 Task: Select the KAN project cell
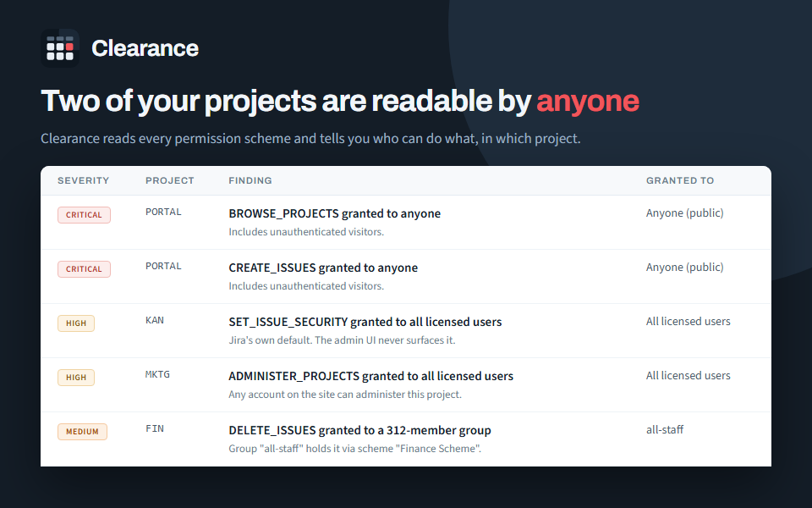pyautogui.click(x=155, y=320)
